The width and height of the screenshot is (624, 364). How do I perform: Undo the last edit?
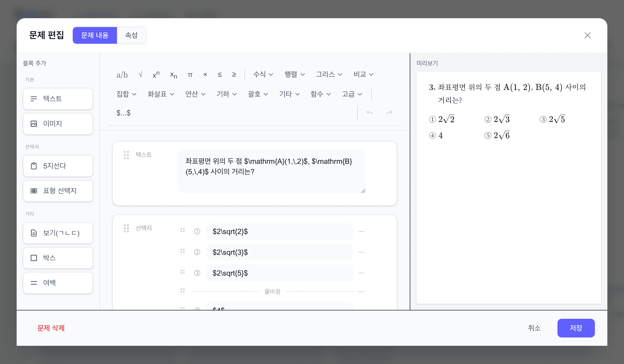coord(370,113)
